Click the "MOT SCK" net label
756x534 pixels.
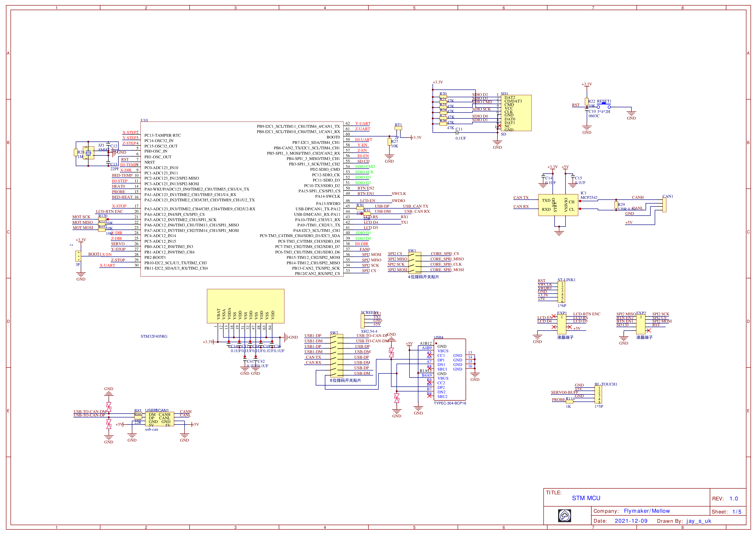81,217
